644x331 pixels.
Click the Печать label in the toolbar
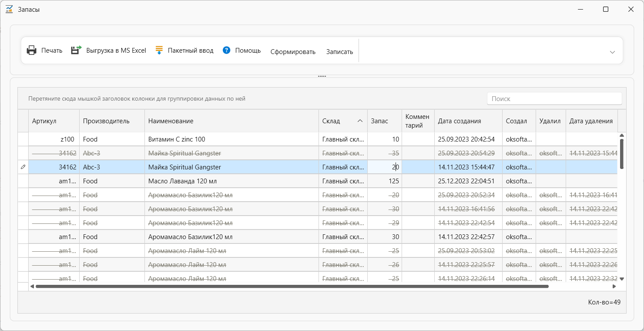(52, 51)
